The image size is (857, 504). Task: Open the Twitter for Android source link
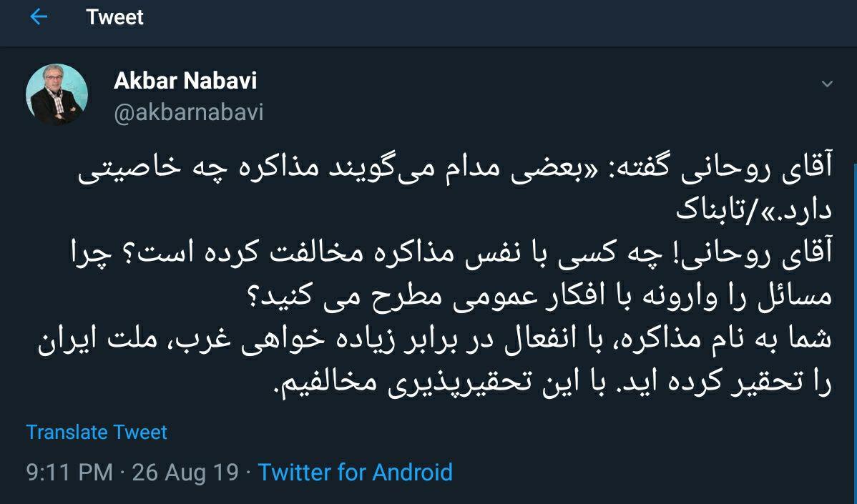pos(355,473)
